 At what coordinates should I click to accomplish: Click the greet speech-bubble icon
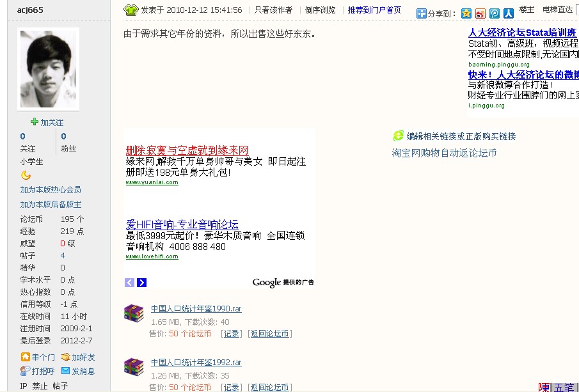pyautogui.click(x=25, y=371)
